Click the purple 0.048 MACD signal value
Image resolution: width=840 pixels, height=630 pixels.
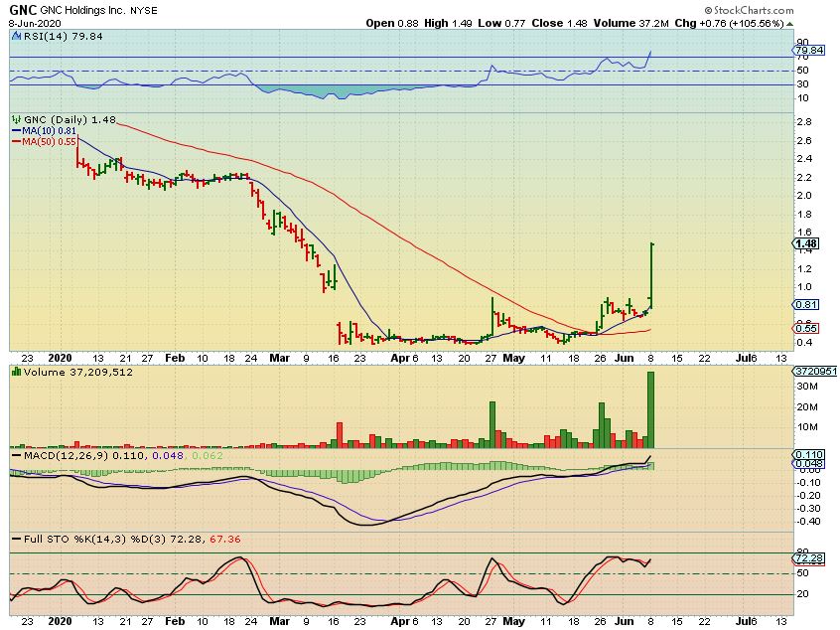(167, 455)
